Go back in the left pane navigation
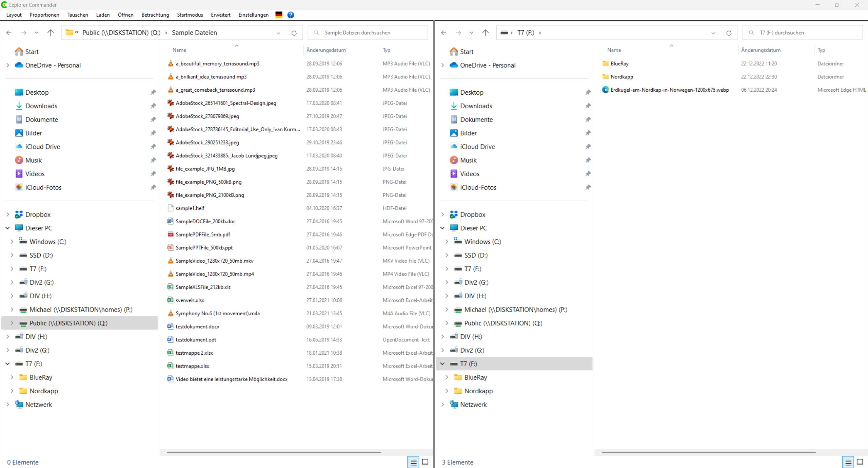Viewport: 868px width, 468px height. [9, 33]
